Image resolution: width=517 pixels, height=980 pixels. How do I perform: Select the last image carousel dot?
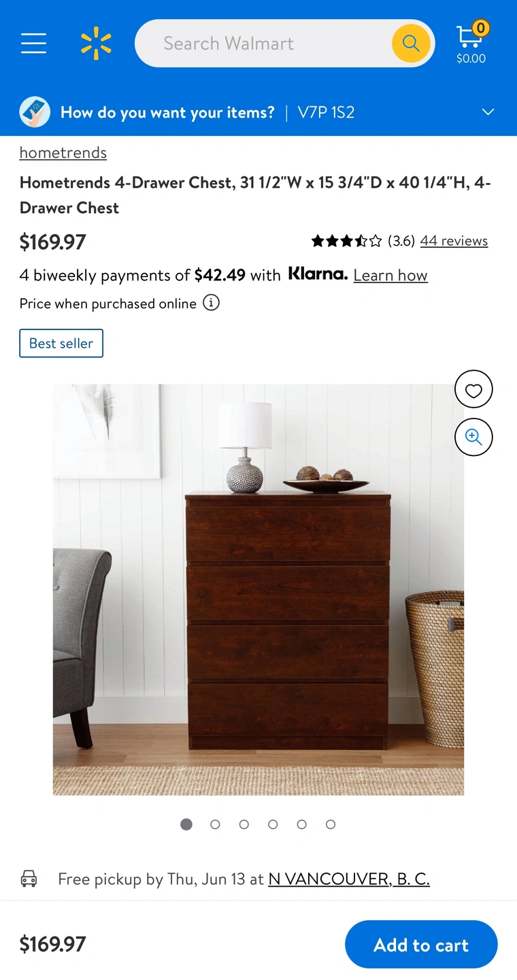(x=331, y=824)
